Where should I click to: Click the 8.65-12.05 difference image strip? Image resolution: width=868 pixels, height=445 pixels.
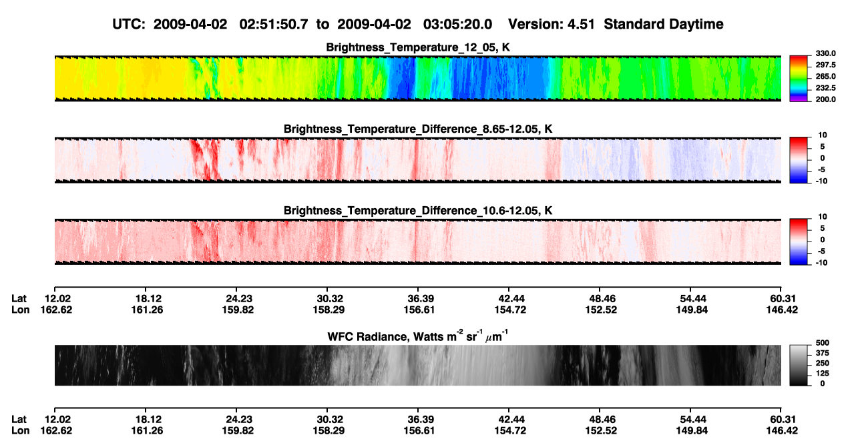tap(417, 159)
